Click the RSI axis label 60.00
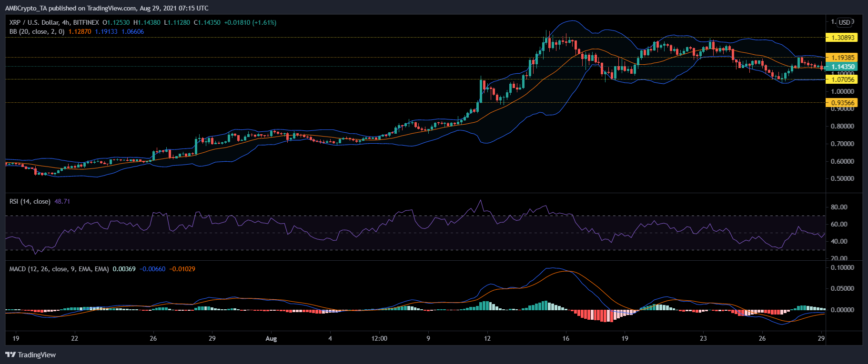Viewport: 868px width, 364px height. (x=839, y=224)
